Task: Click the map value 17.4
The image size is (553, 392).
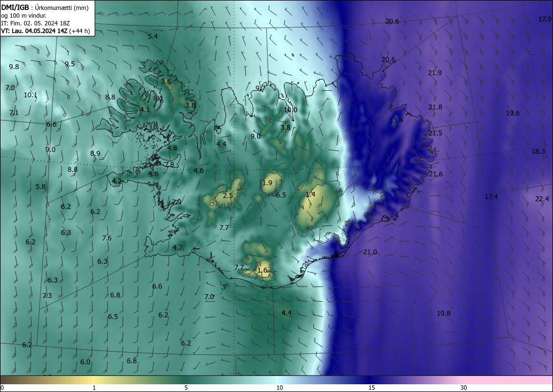Action: click(491, 197)
